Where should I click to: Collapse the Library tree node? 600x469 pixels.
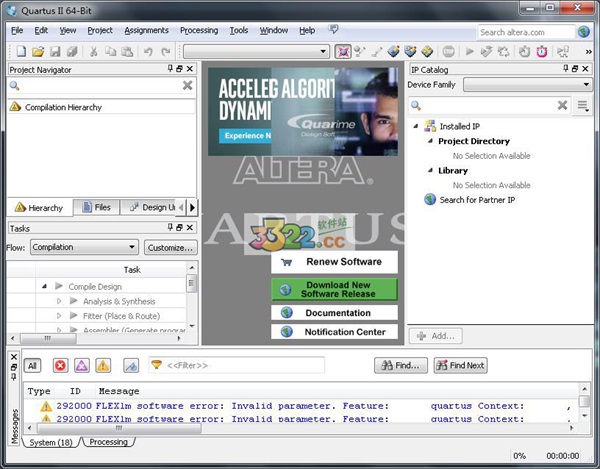[x=430, y=170]
